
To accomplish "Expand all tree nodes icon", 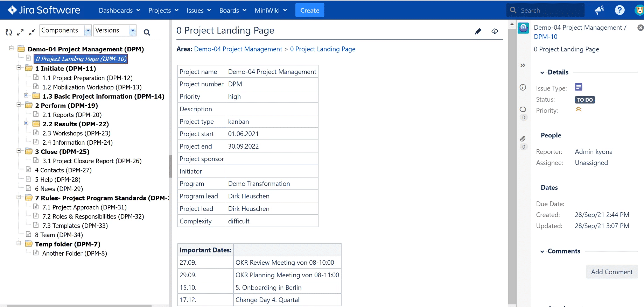I will click(x=20, y=32).
